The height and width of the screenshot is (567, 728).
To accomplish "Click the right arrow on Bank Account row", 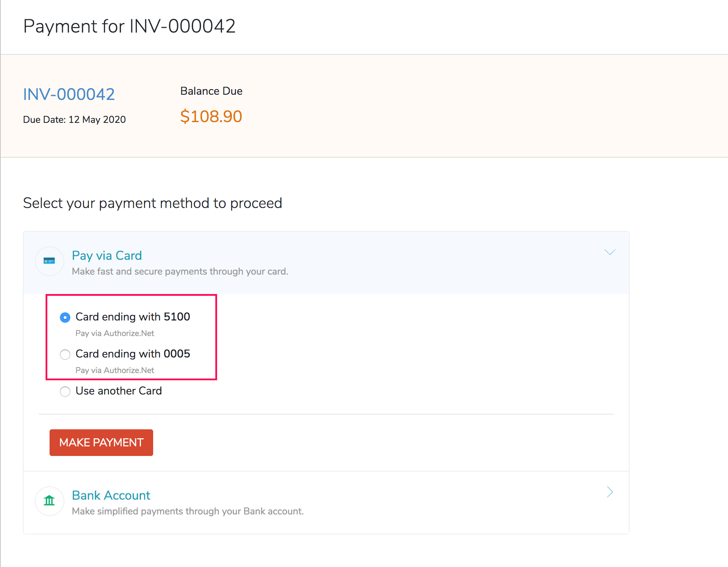I will pyautogui.click(x=609, y=492).
